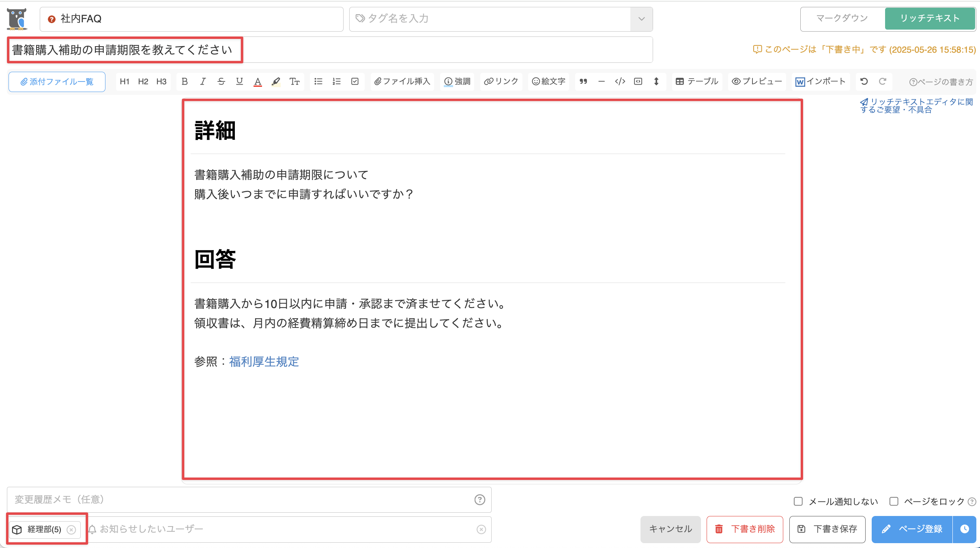Open the 福利厚生規定 link
Screen dimensions: 980x548
pyautogui.click(x=264, y=362)
